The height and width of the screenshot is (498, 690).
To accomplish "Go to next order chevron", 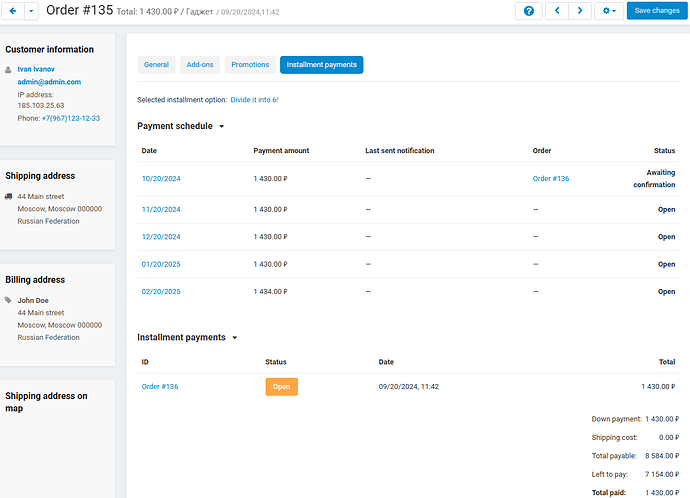I will (580, 11).
